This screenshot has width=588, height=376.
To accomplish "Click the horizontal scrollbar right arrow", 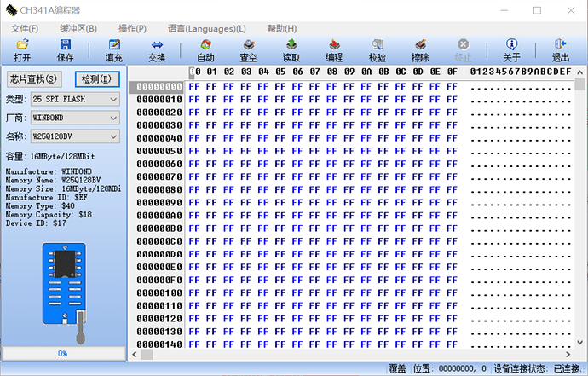I will click(x=568, y=354).
